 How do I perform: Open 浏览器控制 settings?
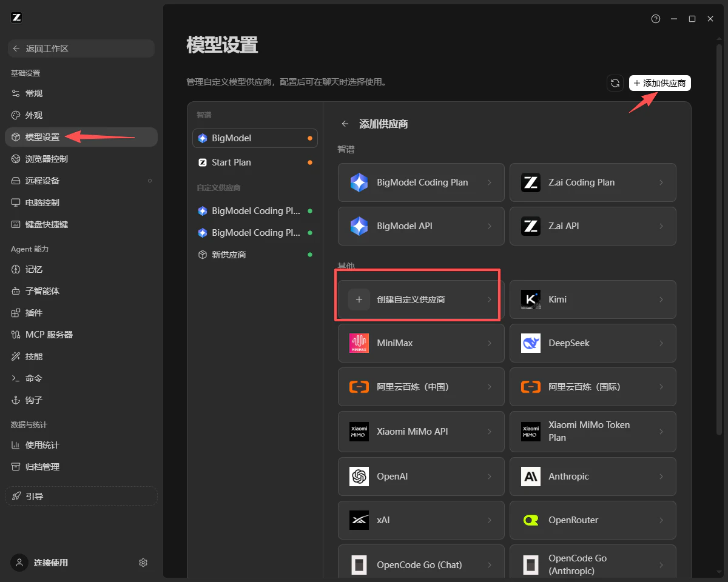81,159
